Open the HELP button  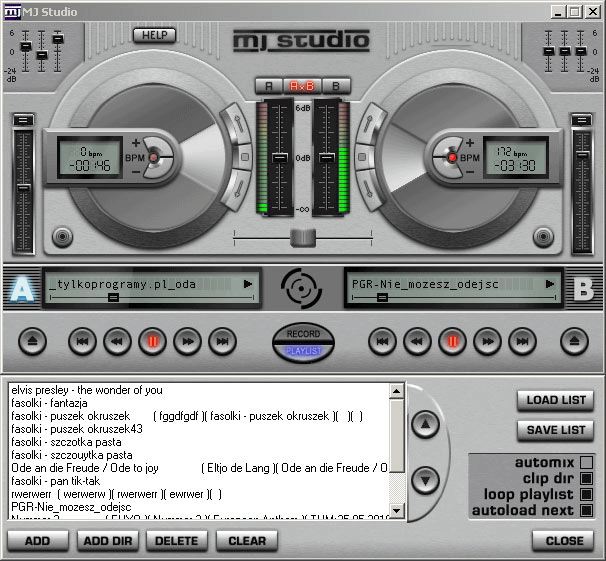pyautogui.click(x=155, y=35)
